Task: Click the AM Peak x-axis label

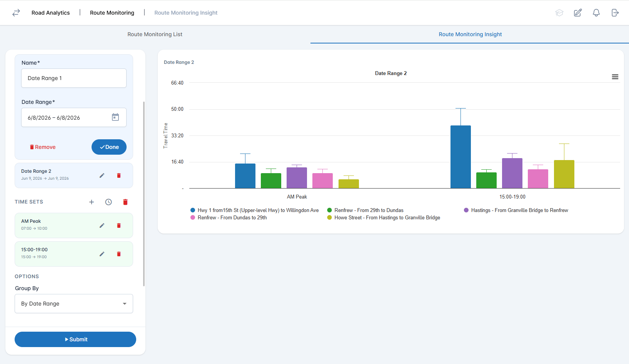Action: coord(297,197)
